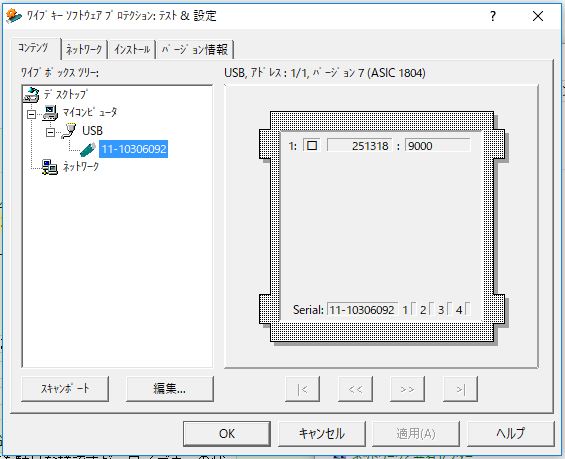Confirm with the OK button
This screenshot has width=565, height=459.
pos(227,433)
